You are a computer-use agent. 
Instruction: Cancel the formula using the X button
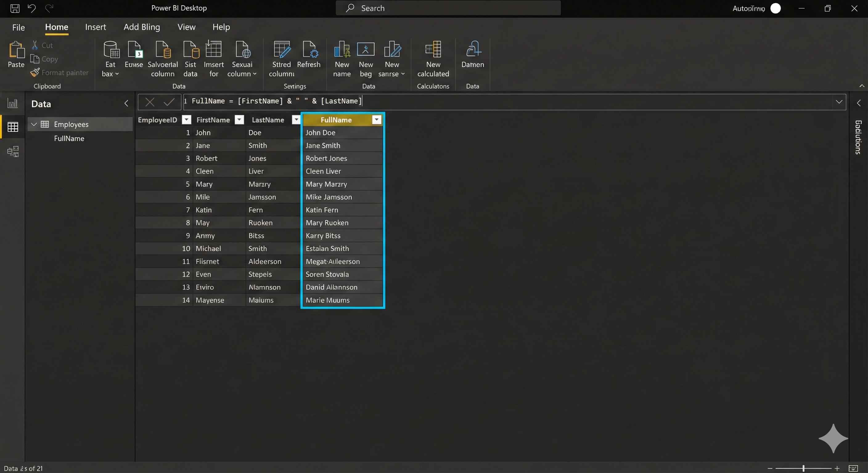tap(149, 102)
